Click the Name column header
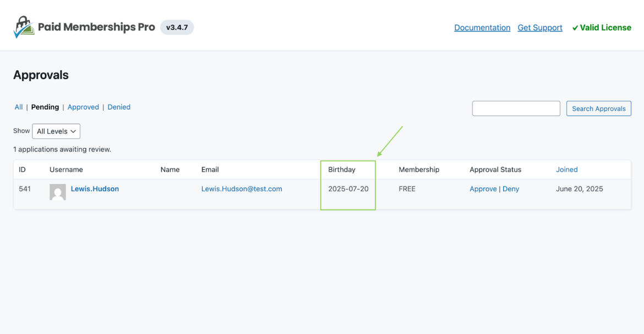 [170, 169]
